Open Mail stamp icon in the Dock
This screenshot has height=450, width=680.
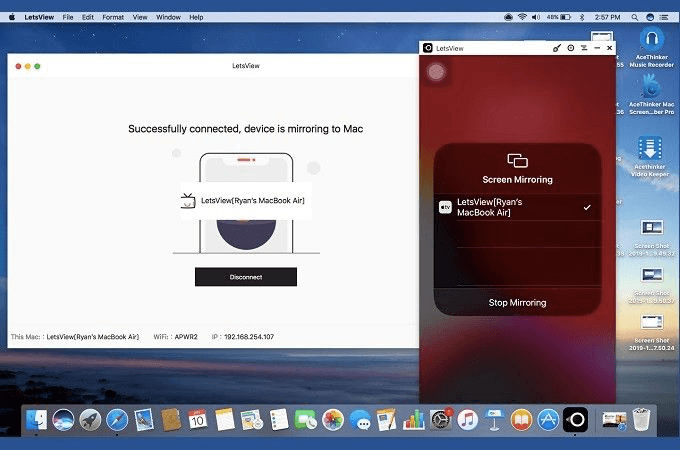144,420
